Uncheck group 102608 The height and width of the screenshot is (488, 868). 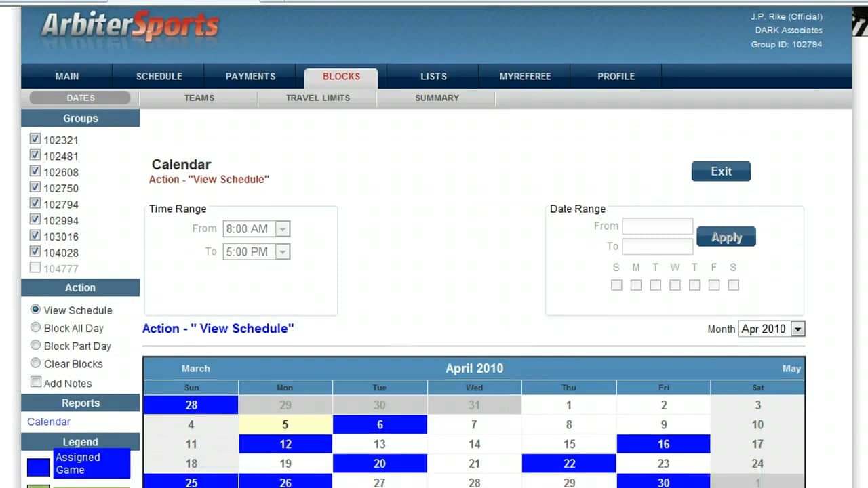tap(35, 171)
